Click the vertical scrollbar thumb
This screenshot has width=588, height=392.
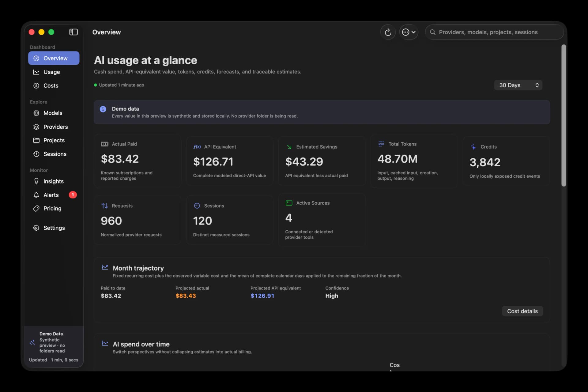pyautogui.click(x=563, y=115)
